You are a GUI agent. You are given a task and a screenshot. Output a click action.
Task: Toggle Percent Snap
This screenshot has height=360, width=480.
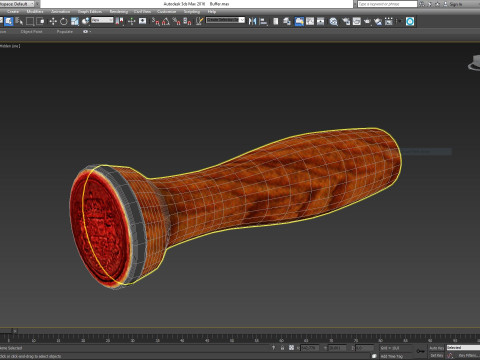coord(177,21)
